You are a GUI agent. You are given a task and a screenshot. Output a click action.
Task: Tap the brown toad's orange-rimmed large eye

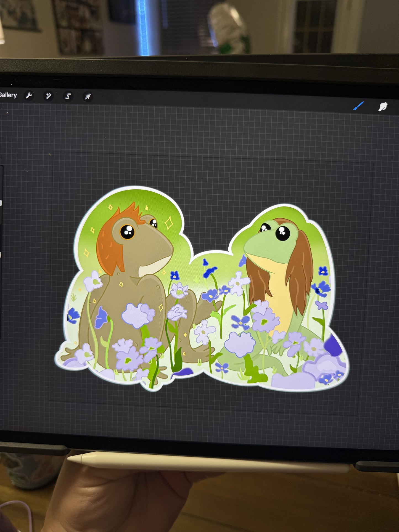point(127,232)
